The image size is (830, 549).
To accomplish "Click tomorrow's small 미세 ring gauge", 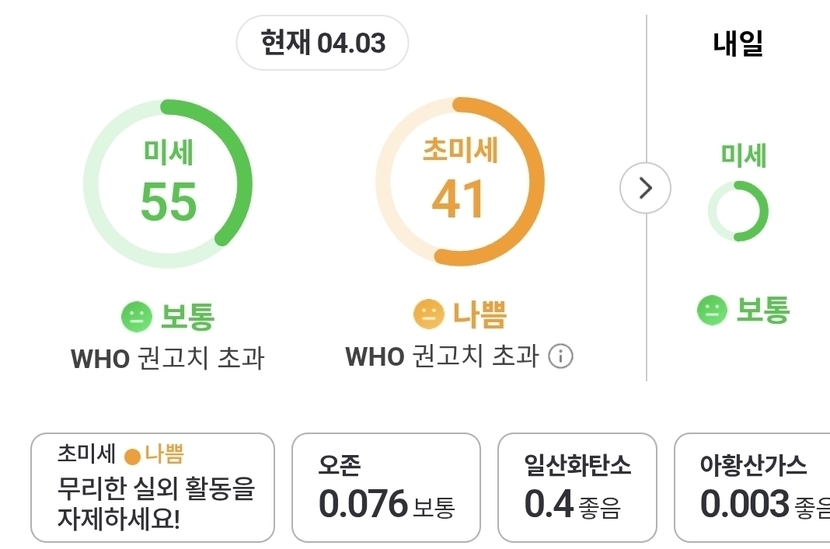I will coord(738,211).
